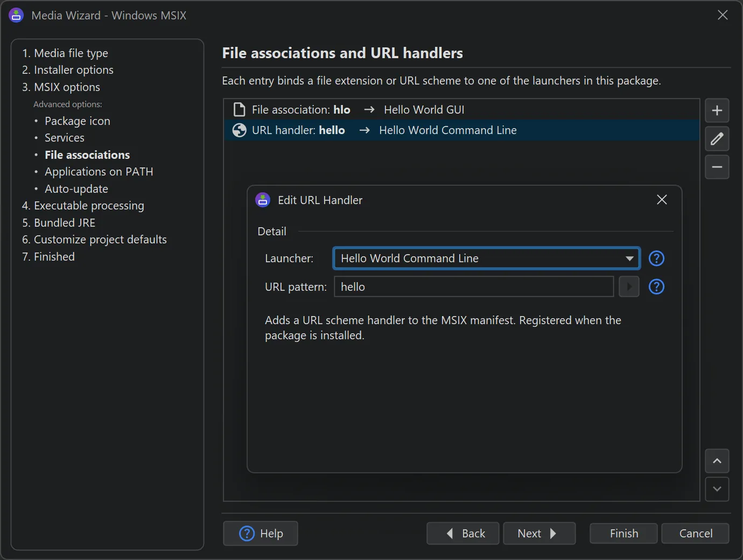Close the Media Wizard window

tap(723, 15)
